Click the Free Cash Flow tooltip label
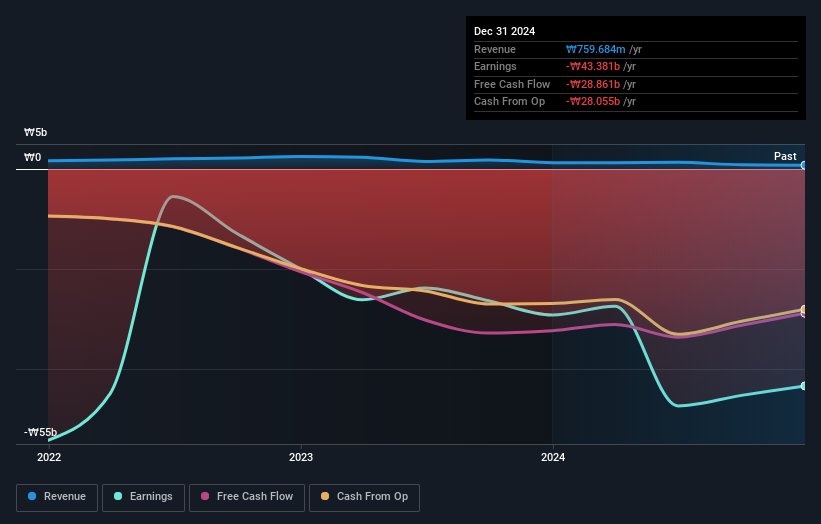This screenshot has height=524, width=821. point(512,84)
